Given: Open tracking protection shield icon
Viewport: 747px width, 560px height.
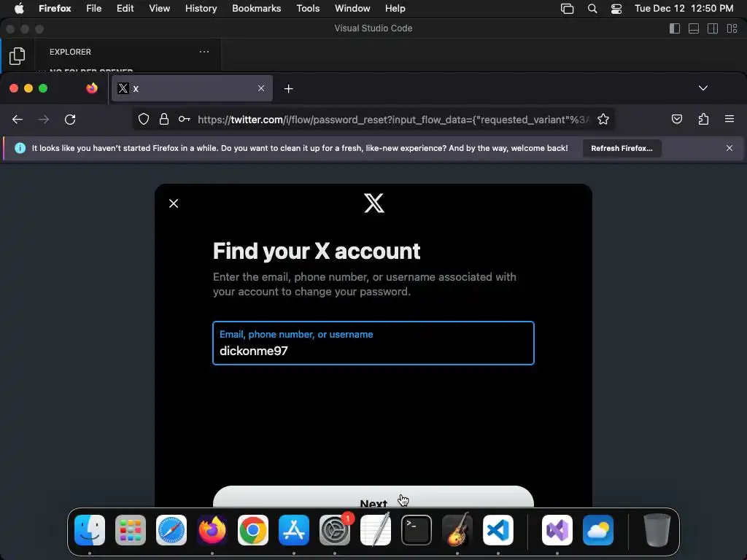Looking at the screenshot, I should coord(144,119).
